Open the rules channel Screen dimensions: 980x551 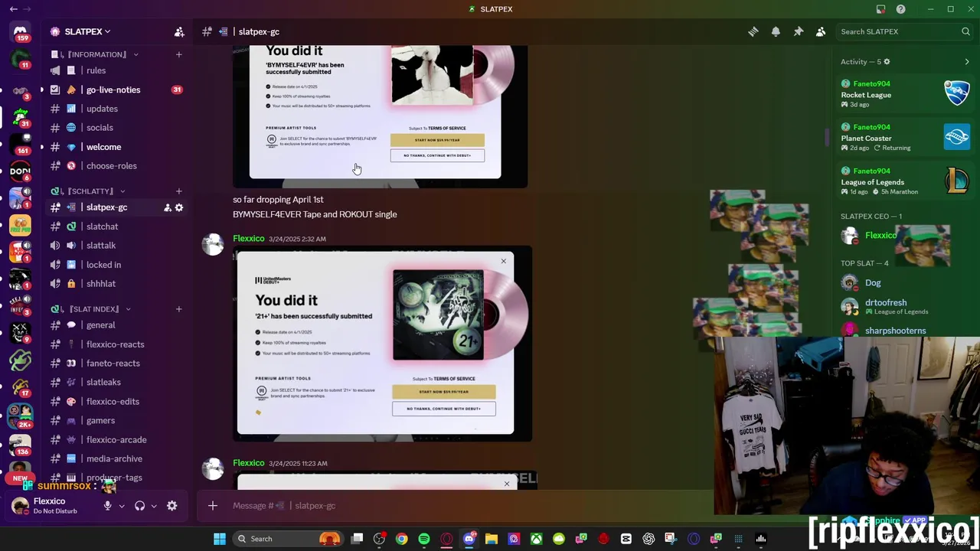[116, 70]
